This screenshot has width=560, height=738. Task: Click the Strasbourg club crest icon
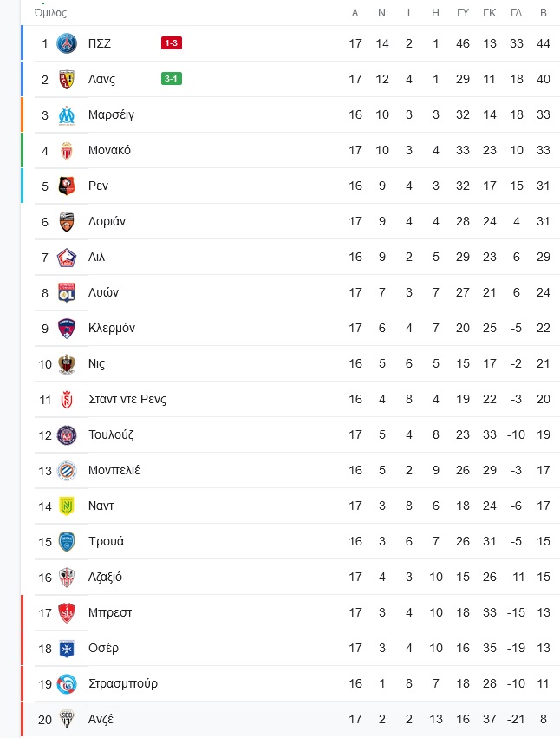[x=67, y=683]
